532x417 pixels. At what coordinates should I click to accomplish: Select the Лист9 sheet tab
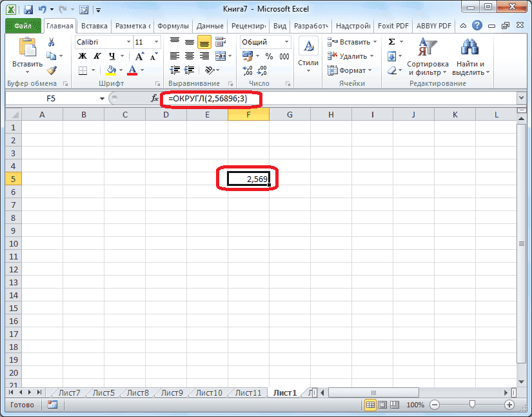point(171,392)
